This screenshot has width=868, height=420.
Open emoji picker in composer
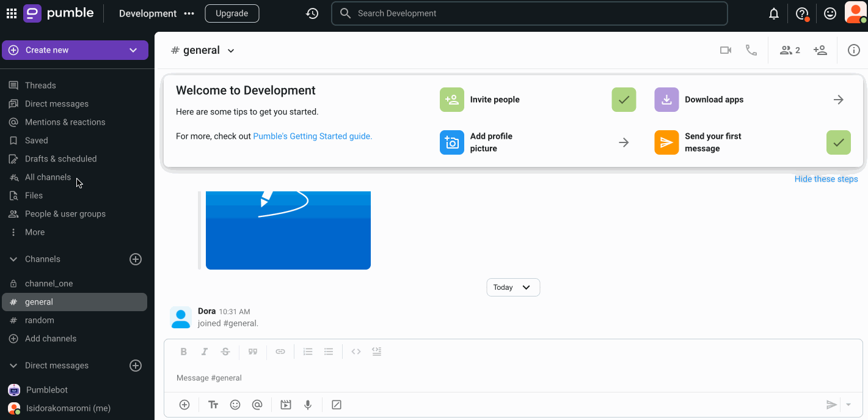(x=235, y=405)
